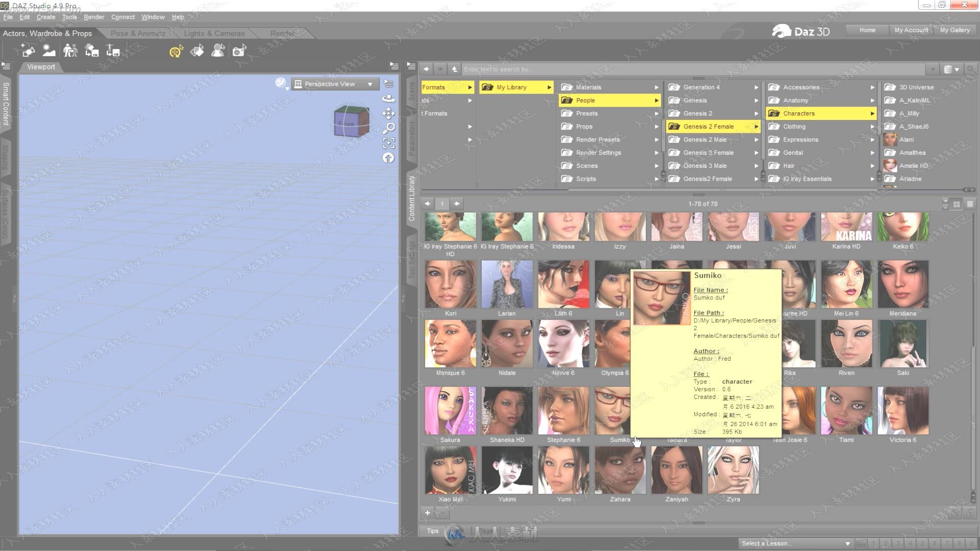Select the yellow active pose tool icon
This screenshot has width=980, height=551.
176,51
